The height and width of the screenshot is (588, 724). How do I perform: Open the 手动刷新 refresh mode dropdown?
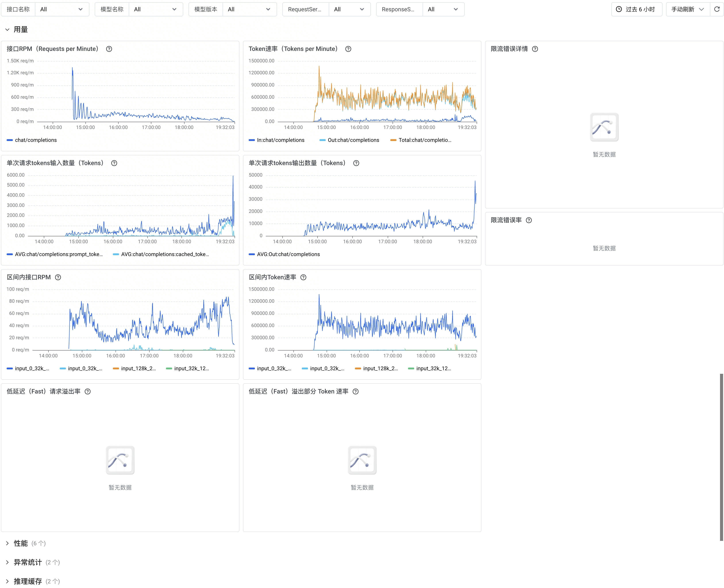tap(688, 9)
